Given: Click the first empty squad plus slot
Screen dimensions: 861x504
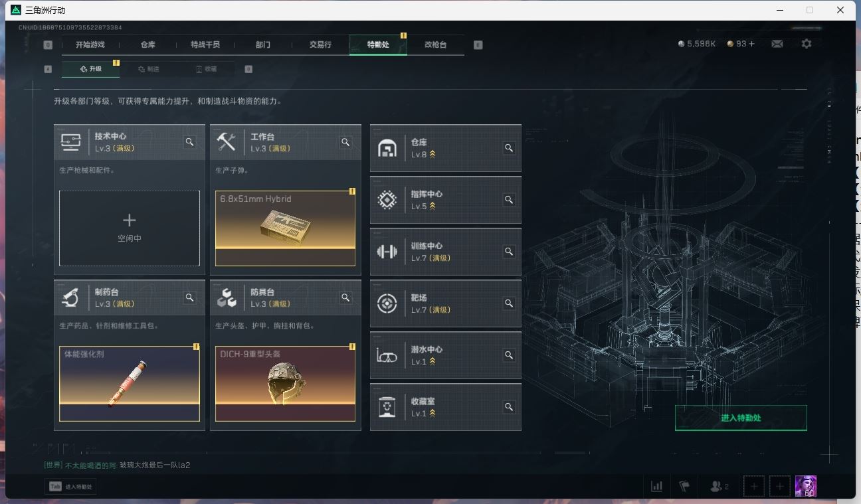Looking at the screenshot, I should (753, 486).
